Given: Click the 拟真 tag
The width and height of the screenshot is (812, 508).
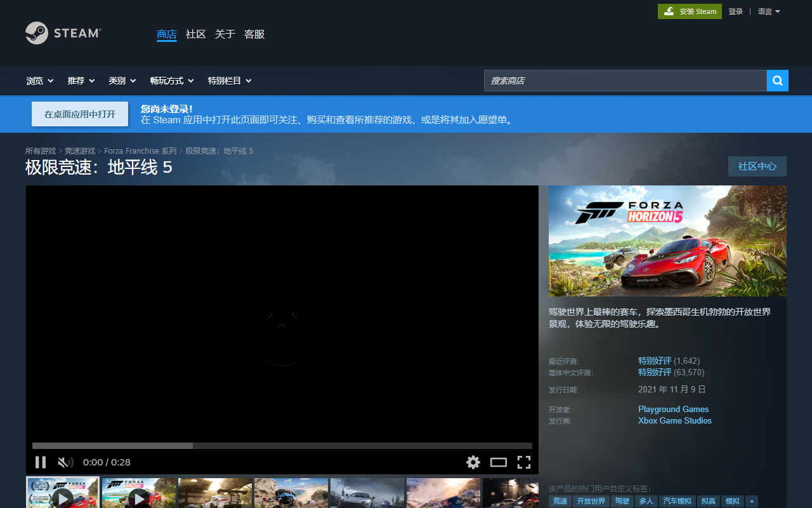Looking at the screenshot, I should [x=709, y=502].
